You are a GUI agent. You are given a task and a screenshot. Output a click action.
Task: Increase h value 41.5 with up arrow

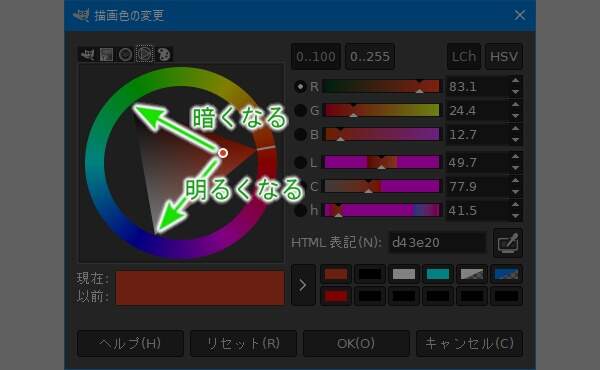click(x=515, y=204)
